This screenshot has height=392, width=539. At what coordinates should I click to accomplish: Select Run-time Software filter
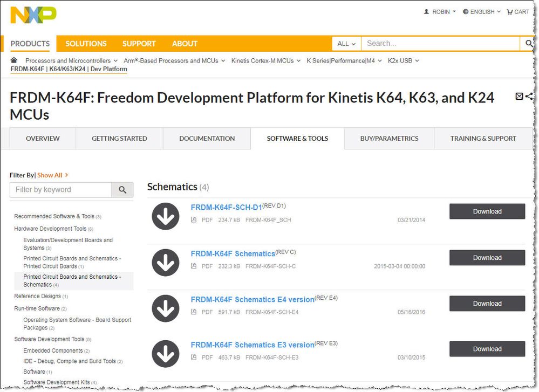(x=40, y=308)
